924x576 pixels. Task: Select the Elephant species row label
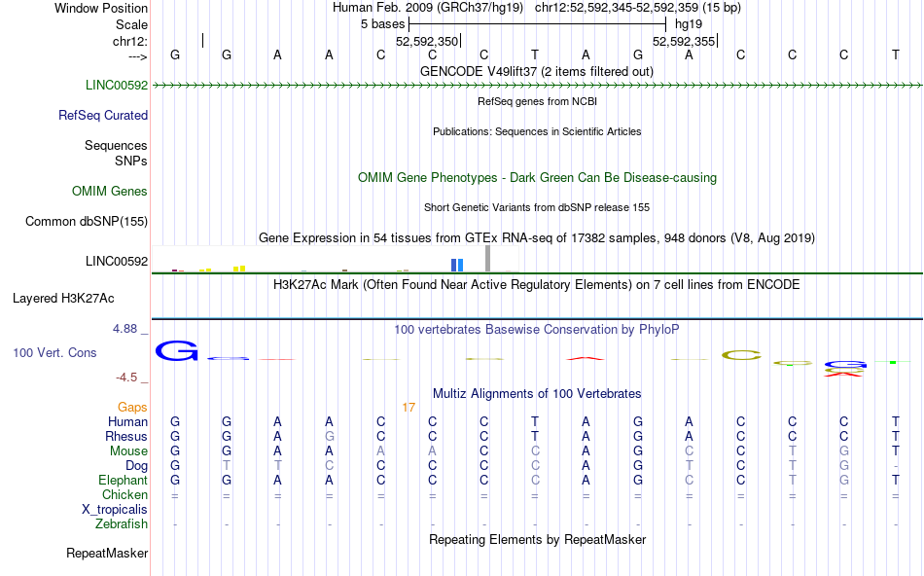point(124,481)
